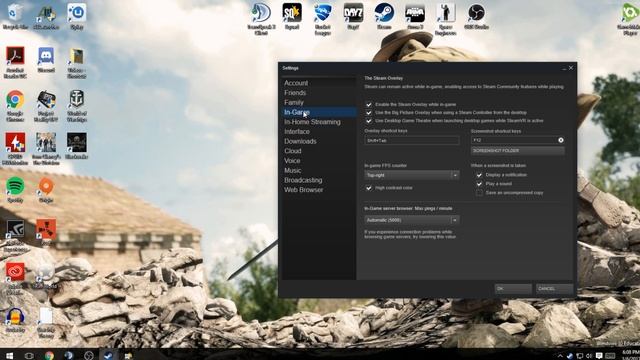Open the In-game FPS counter dropdown
The height and width of the screenshot is (360, 640).
pos(411,175)
